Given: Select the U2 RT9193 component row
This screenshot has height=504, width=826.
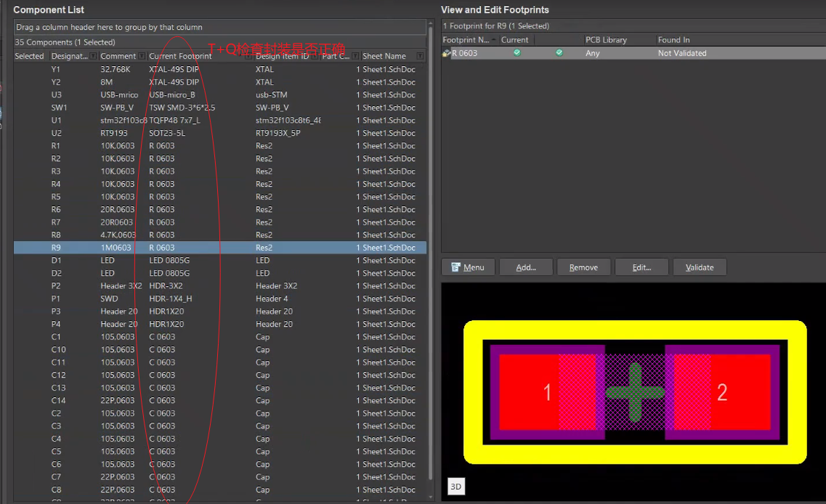Looking at the screenshot, I should click(219, 133).
